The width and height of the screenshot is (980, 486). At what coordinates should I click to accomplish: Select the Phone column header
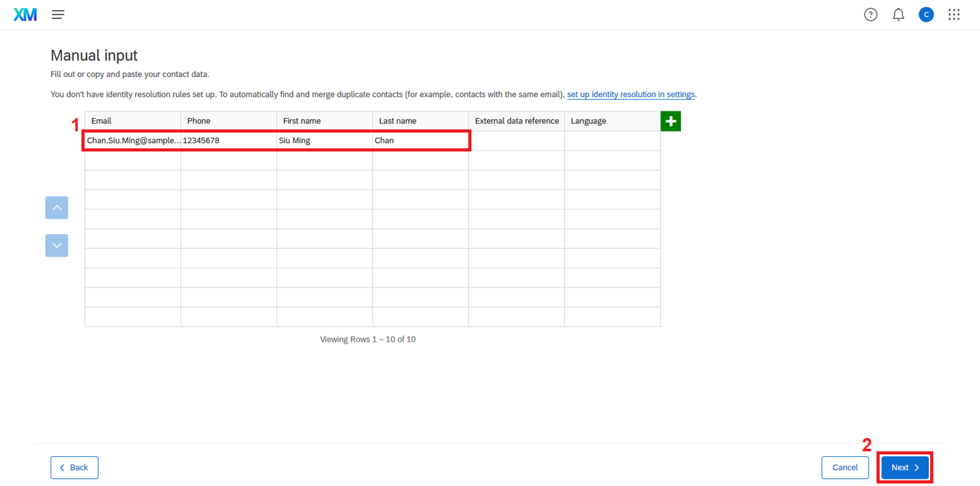coord(228,121)
